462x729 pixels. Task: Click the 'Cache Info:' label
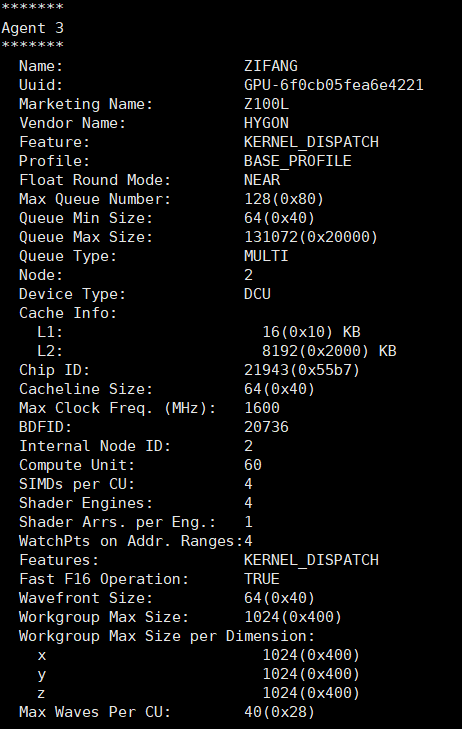(x=68, y=313)
